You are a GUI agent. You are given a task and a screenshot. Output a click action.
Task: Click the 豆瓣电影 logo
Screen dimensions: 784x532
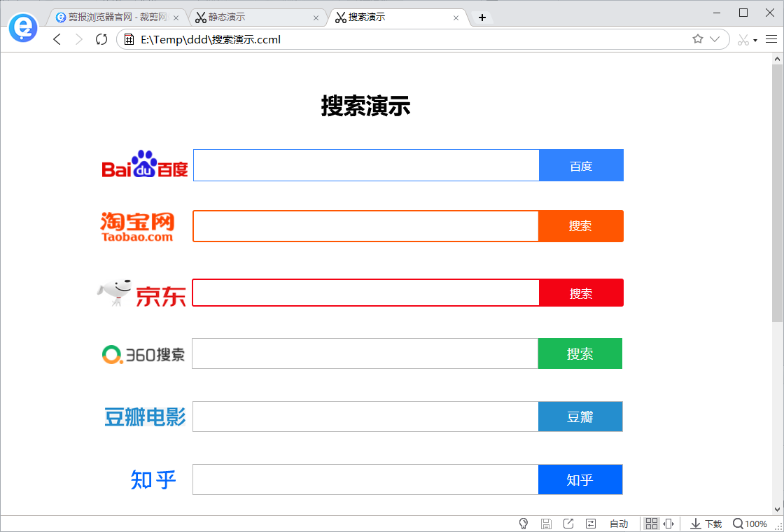coord(145,416)
